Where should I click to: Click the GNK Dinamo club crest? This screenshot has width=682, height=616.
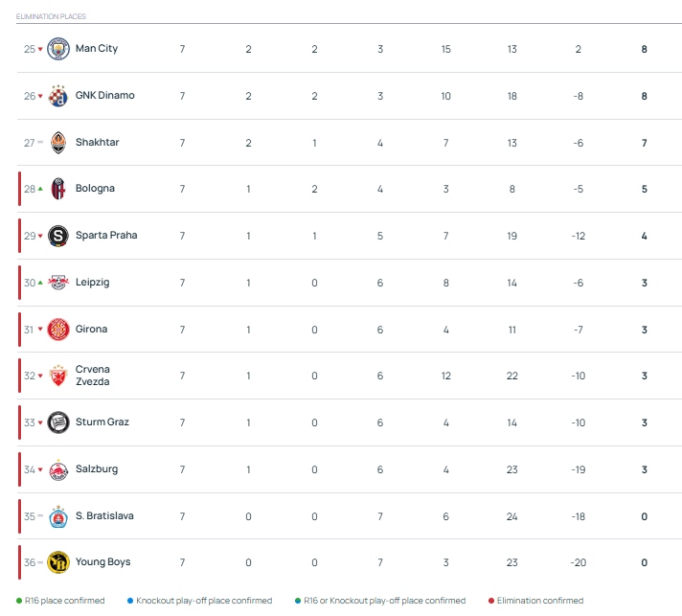57,96
